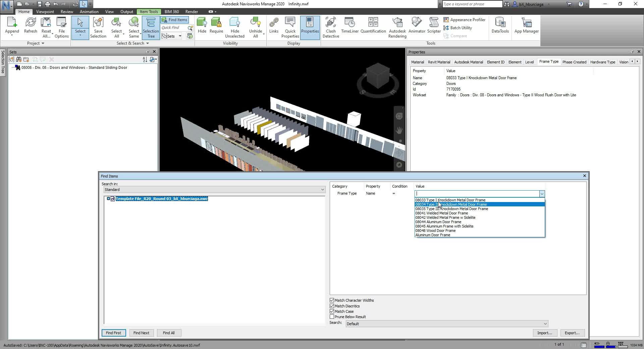This screenshot has height=349, width=644.
Task: Open Appearance Profiler
Action: pos(464,20)
